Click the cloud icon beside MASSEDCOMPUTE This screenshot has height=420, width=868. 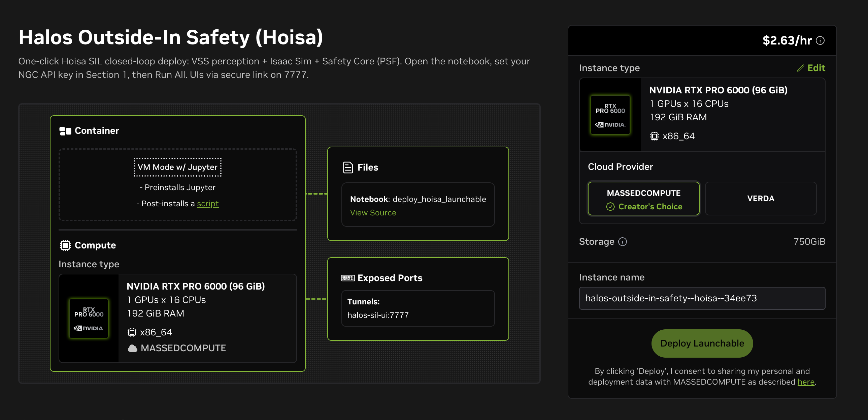pyautogui.click(x=132, y=348)
